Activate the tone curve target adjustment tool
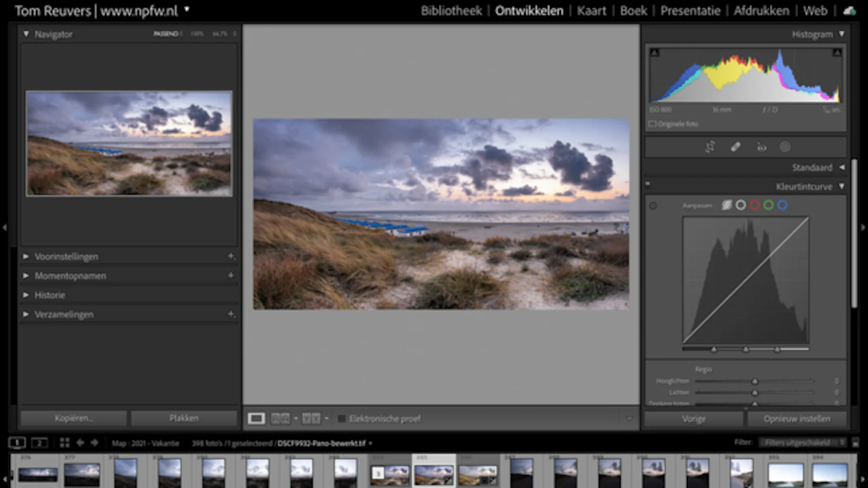The width and height of the screenshot is (868, 488). coord(653,206)
